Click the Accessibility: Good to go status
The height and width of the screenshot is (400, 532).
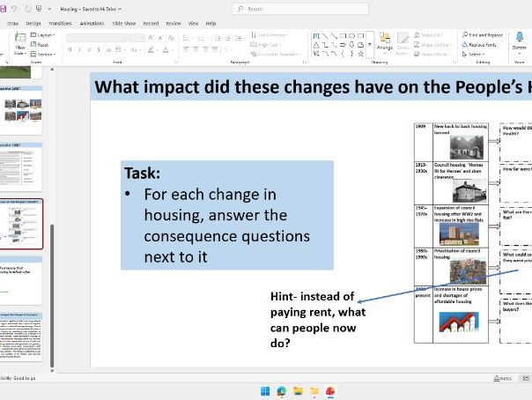[19, 377]
